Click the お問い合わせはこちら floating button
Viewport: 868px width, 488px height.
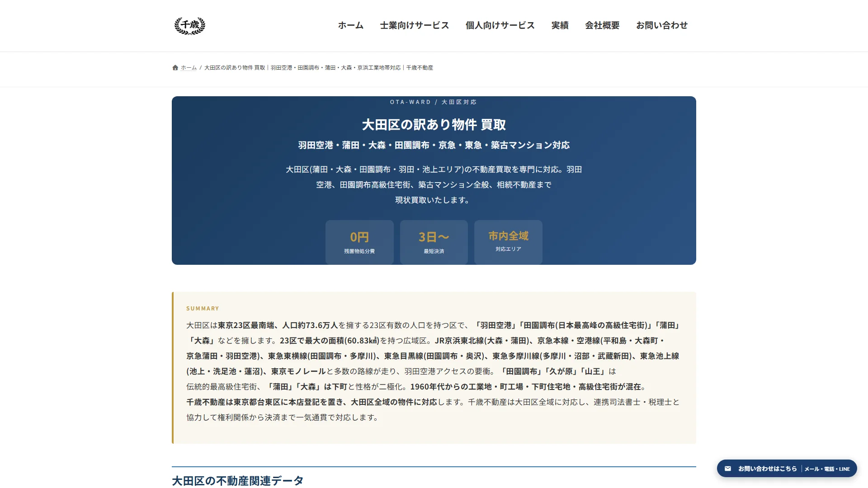point(787,469)
